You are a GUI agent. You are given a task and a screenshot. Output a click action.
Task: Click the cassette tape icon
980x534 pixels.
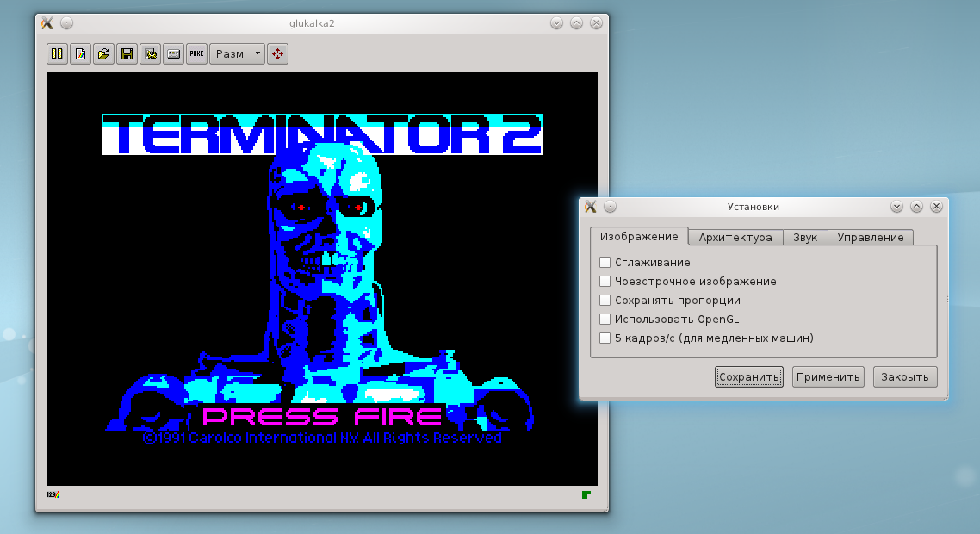pyautogui.click(x=174, y=53)
